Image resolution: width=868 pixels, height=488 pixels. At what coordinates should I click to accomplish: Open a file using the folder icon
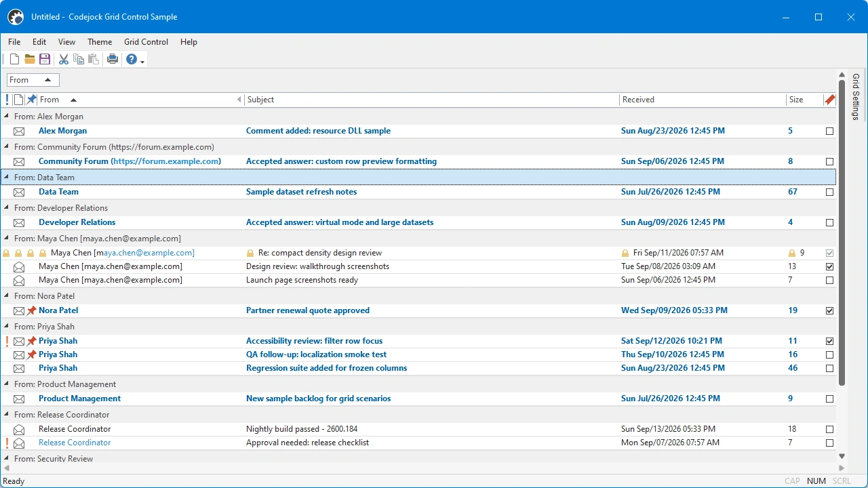[30, 60]
